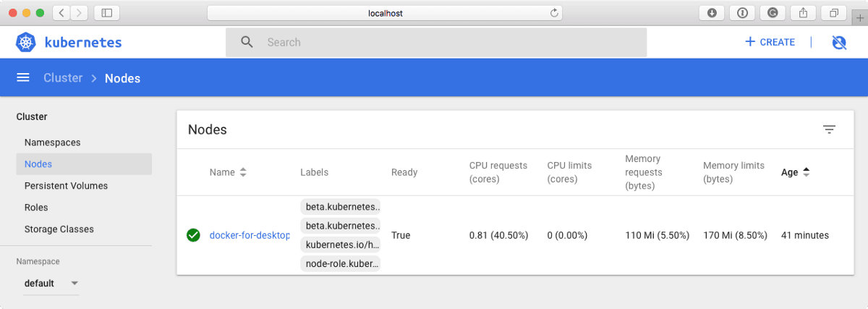Click into the Search input field
The width and height of the screenshot is (868, 309).
tap(448, 43)
